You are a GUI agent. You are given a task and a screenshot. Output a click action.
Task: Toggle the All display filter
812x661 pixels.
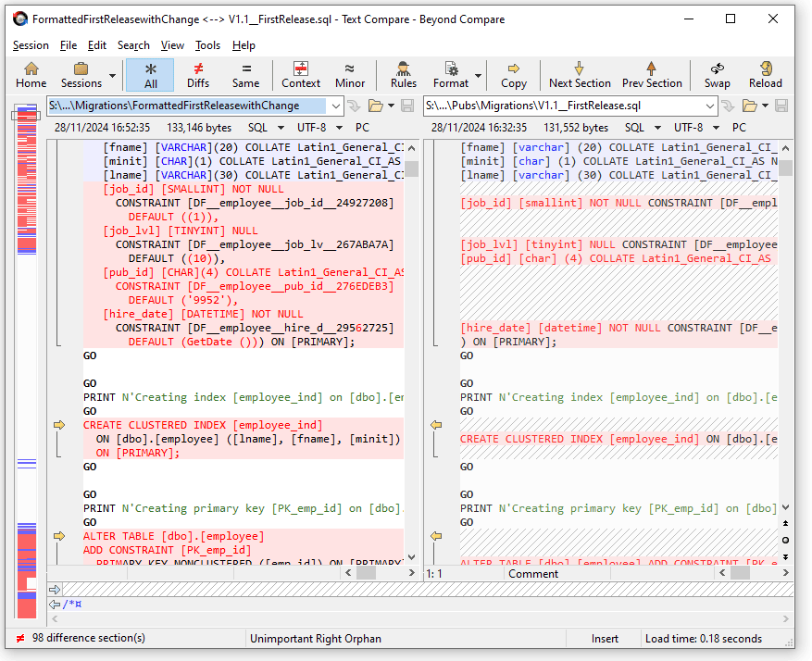coord(150,76)
